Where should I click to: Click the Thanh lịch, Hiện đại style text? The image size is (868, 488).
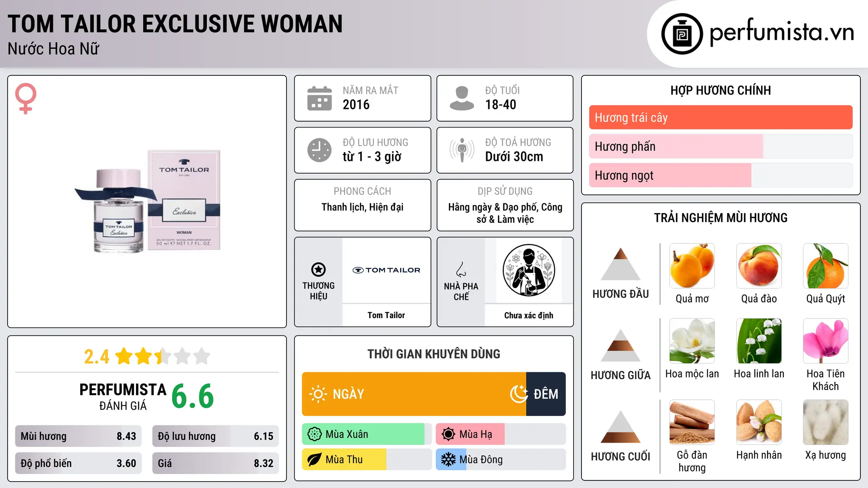[x=362, y=207]
